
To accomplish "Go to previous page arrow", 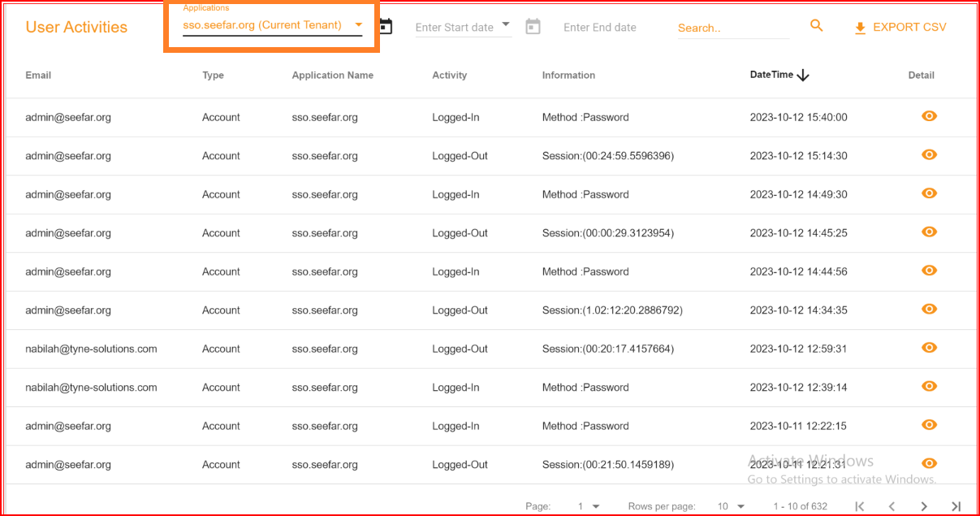I will click(891, 506).
